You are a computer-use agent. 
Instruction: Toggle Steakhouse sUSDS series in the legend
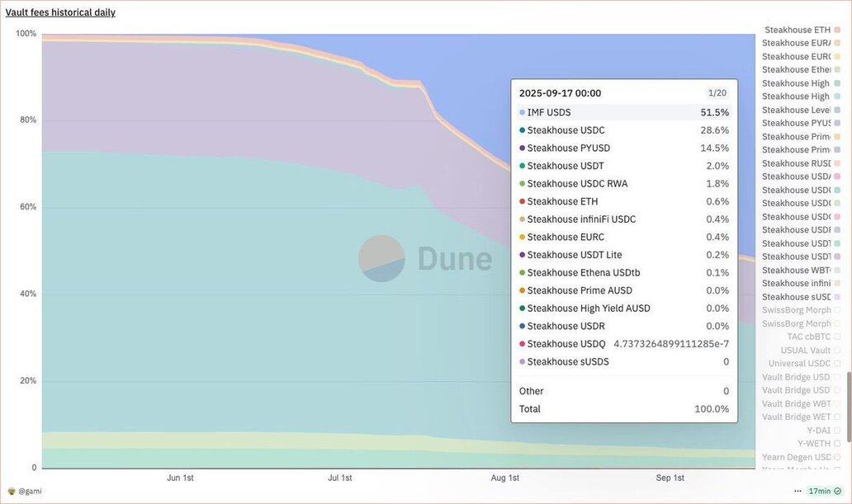(x=801, y=296)
